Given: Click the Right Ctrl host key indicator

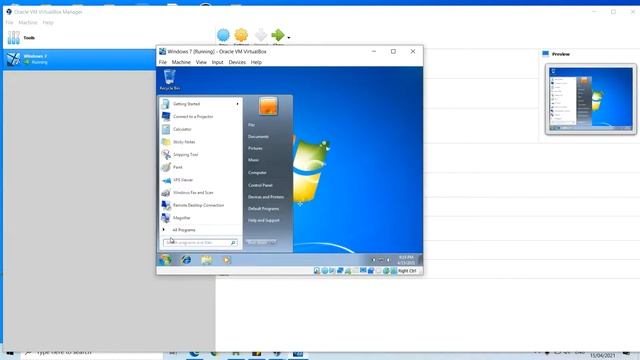Looking at the screenshot, I should [x=407, y=271].
